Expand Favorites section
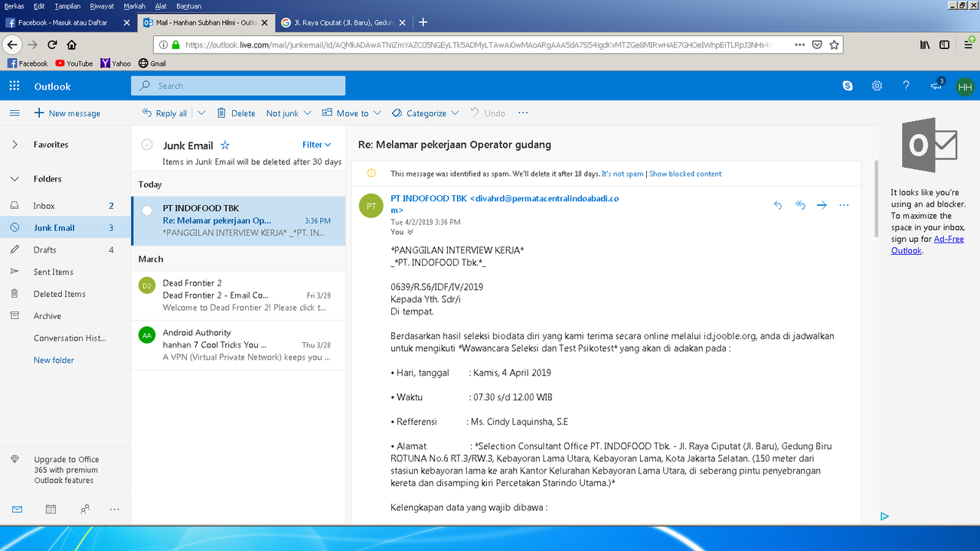This screenshot has height=551, width=980. pyautogui.click(x=15, y=145)
